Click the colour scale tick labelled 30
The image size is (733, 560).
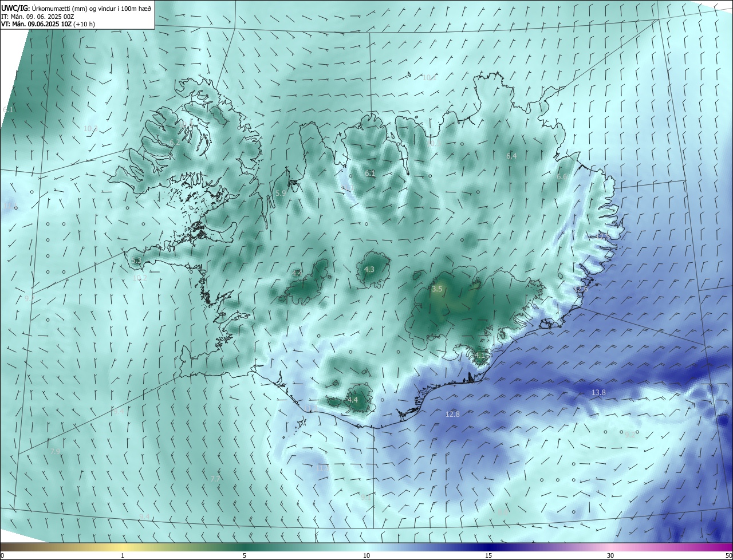pos(610,556)
